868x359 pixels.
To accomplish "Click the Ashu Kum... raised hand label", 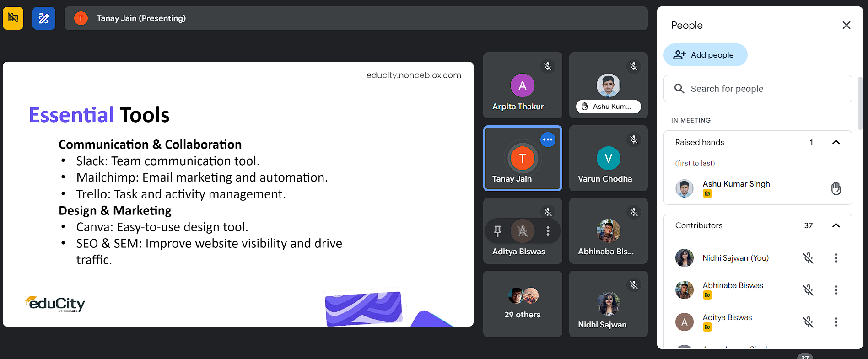I will [608, 107].
